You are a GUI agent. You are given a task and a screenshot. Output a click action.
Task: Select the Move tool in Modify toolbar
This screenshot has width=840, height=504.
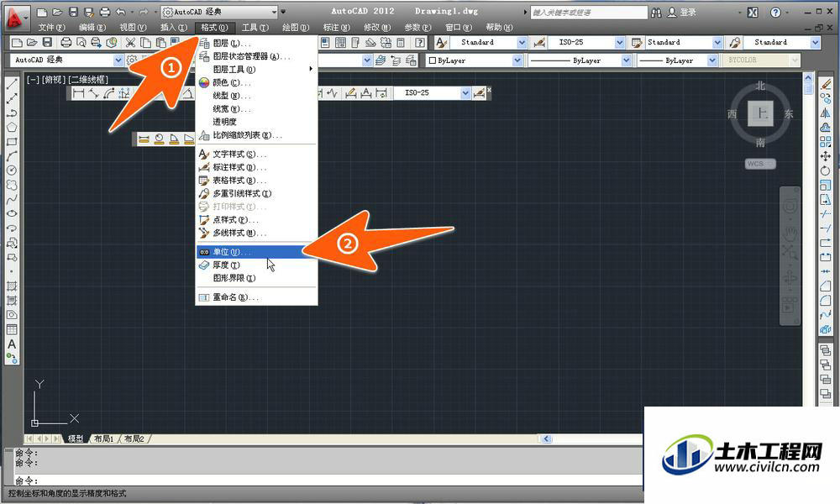click(826, 156)
